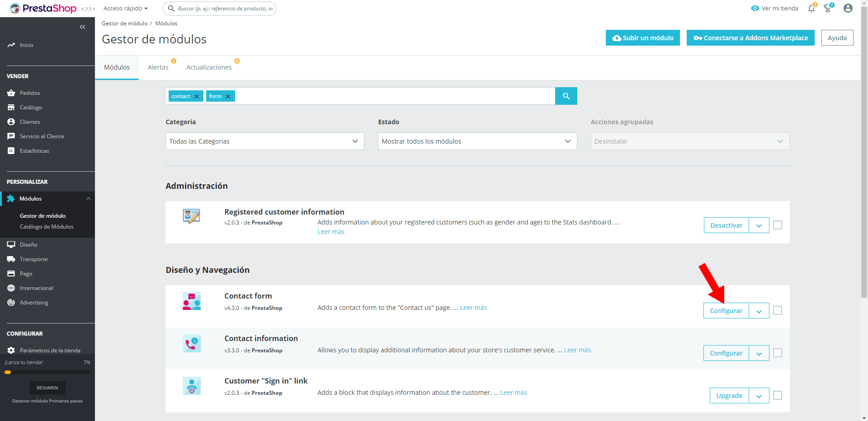Collapse the sidebar with the double-chevron icon

pyautogui.click(x=82, y=27)
